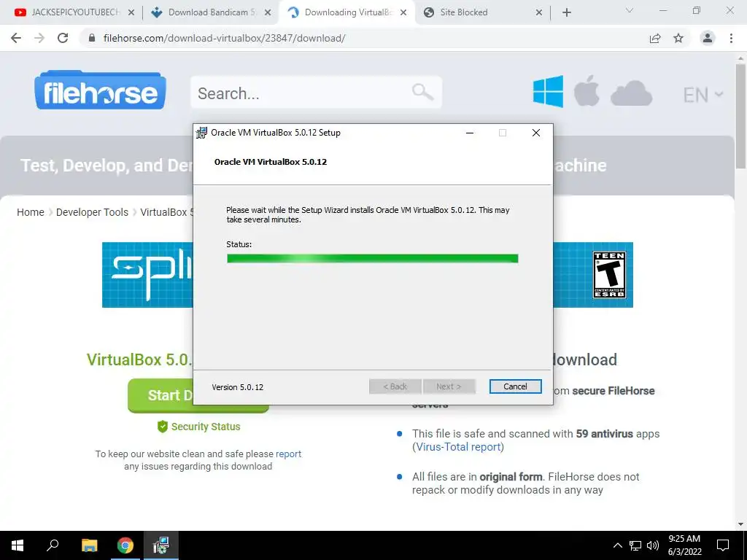The image size is (747, 560).
Task: Click VirtualBox installer taskbar icon
Action: coord(161,545)
